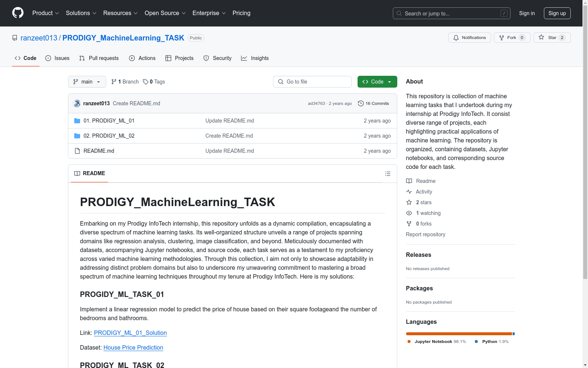Click the Notifications bell button
588x368 pixels.
click(469, 38)
